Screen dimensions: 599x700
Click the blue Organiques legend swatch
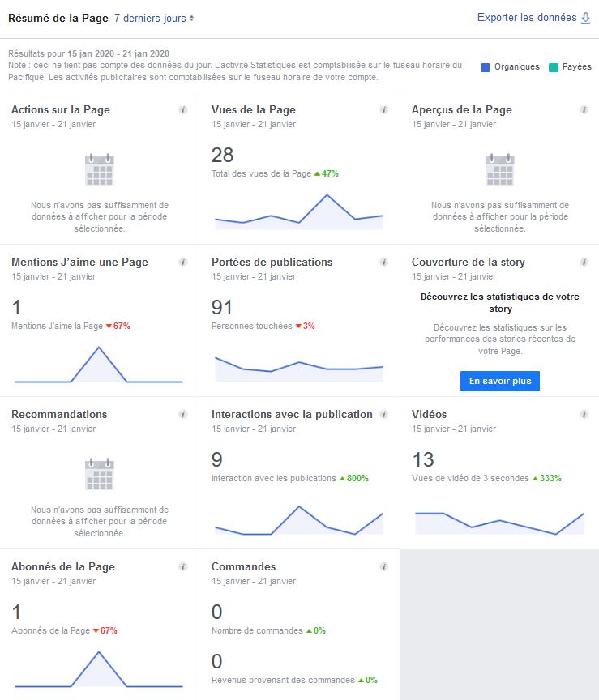(486, 67)
